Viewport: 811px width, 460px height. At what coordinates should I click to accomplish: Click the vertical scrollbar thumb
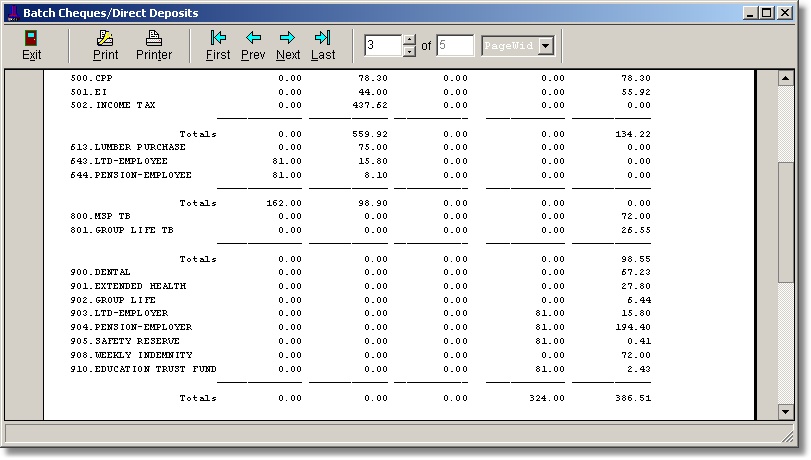point(786,222)
